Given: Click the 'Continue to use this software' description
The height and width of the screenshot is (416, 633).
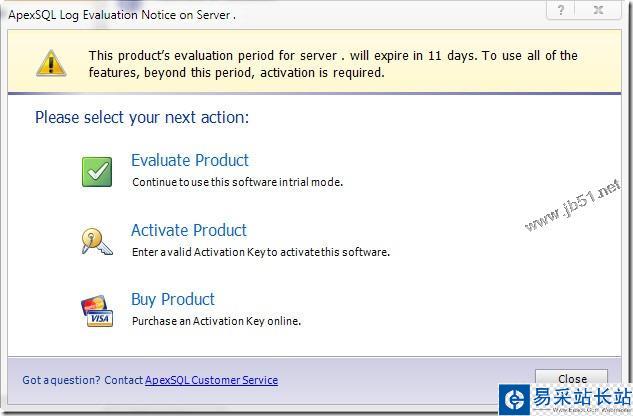Looking at the screenshot, I should pos(237,182).
